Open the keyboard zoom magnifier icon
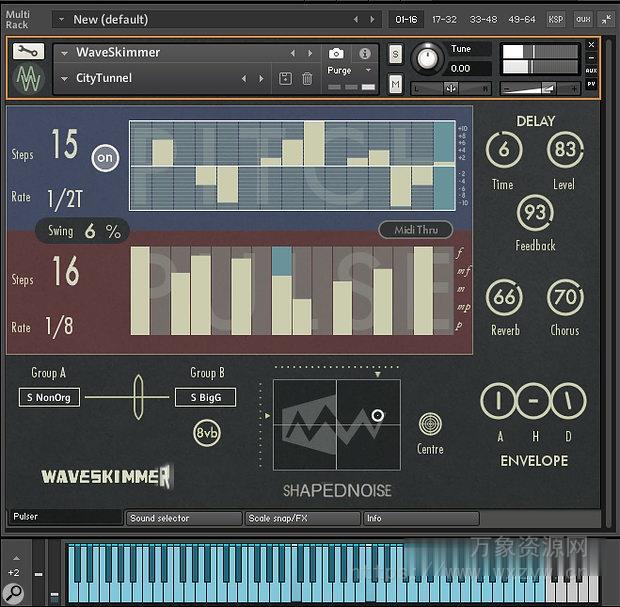This screenshot has height=607, width=620. pos(15,592)
